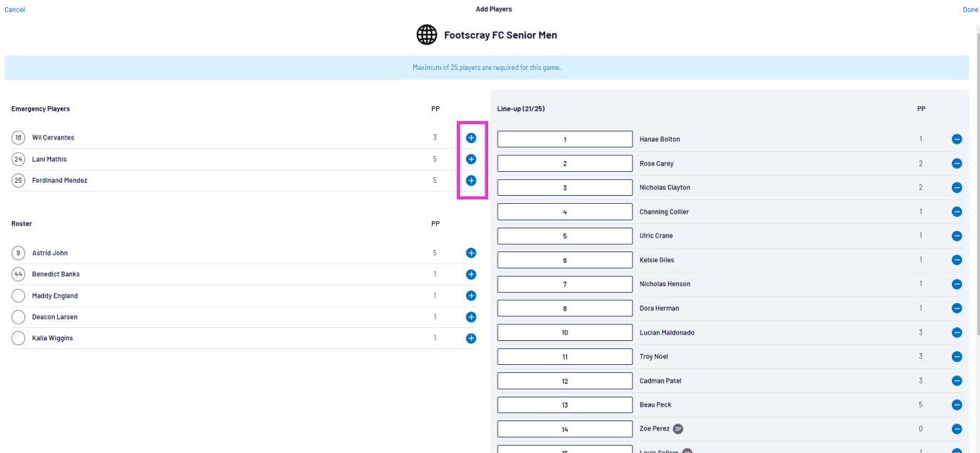
Task: Confirm the line-up with Done
Action: point(970,9)
